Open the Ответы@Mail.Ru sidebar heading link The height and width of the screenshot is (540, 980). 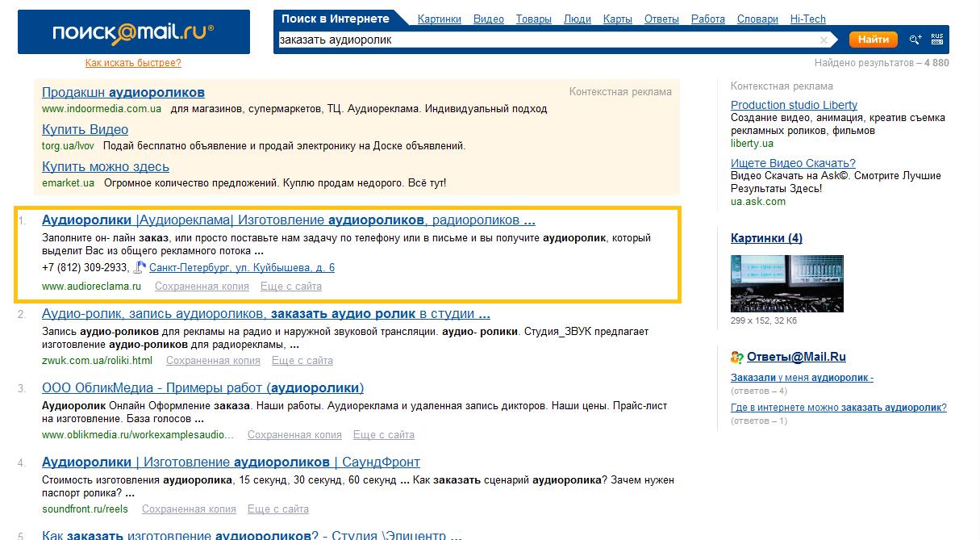(796, 357)
